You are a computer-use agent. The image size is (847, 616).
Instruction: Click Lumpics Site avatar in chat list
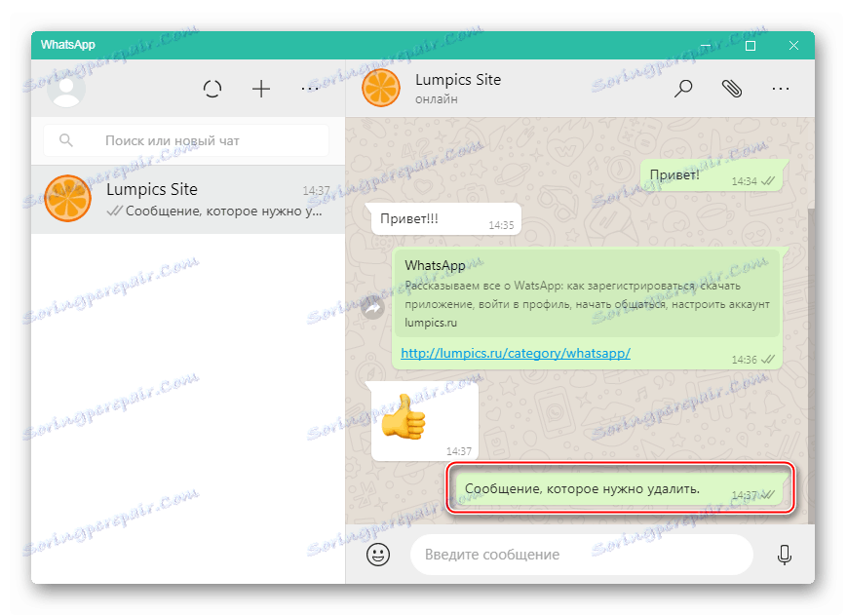pos(67,198)
